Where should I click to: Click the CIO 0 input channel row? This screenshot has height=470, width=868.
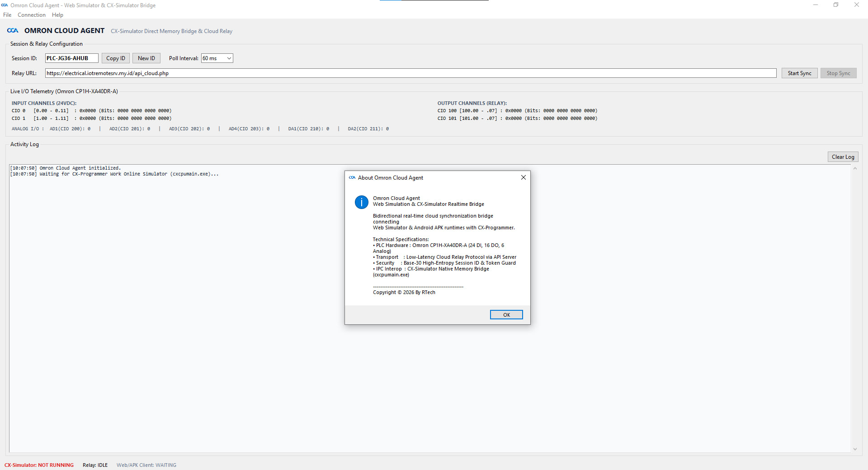point(92,111)
